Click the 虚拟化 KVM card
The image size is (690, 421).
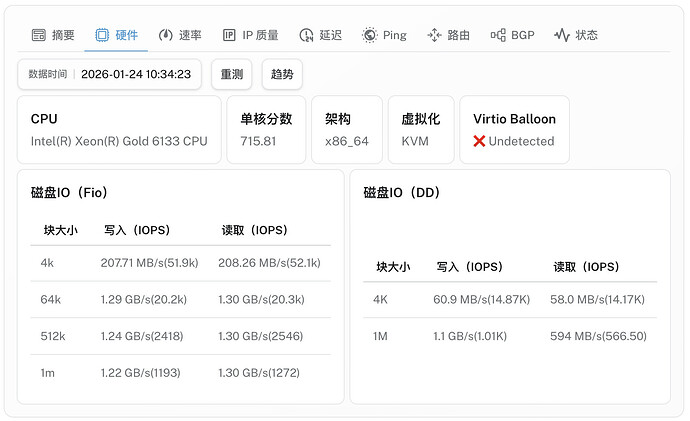(x=421, y=130)
